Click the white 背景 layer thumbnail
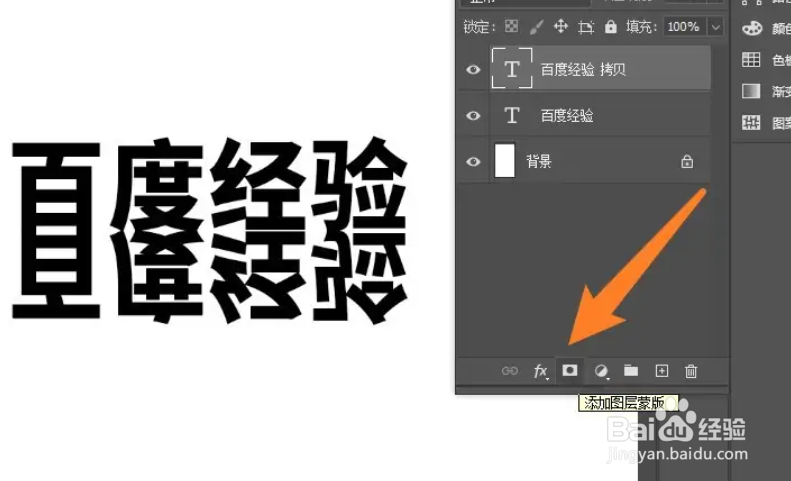The image size is (791, 481). [x=504, y=161]
